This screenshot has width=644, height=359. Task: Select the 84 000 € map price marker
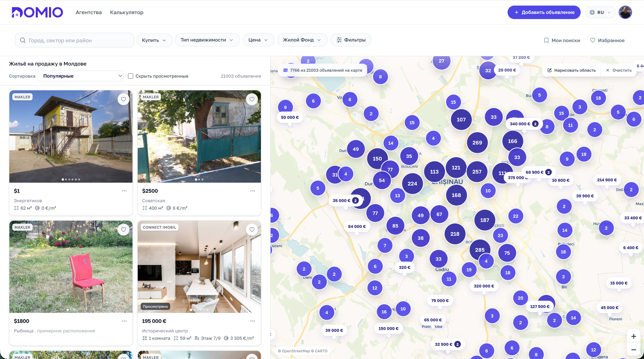pos(357,226)
